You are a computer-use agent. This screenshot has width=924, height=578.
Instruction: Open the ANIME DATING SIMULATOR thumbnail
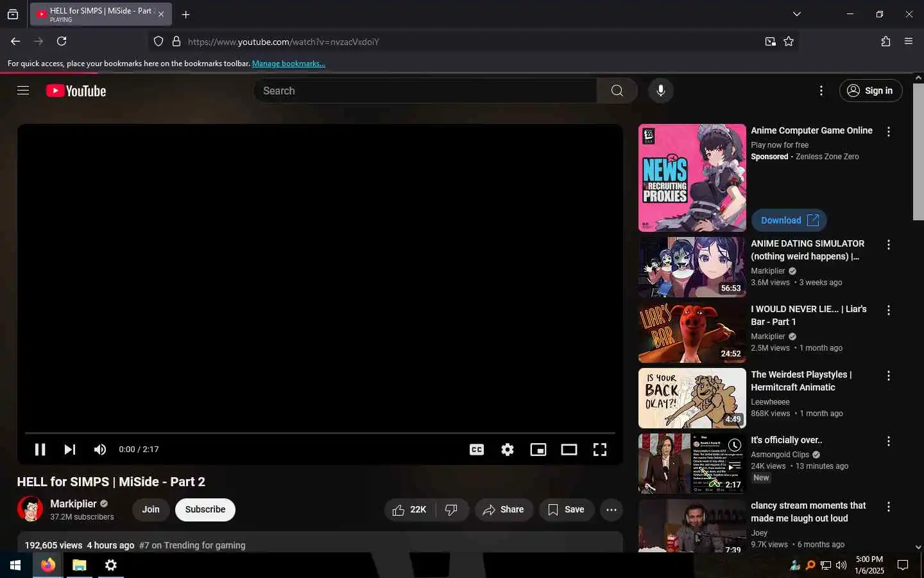point(692,267)
